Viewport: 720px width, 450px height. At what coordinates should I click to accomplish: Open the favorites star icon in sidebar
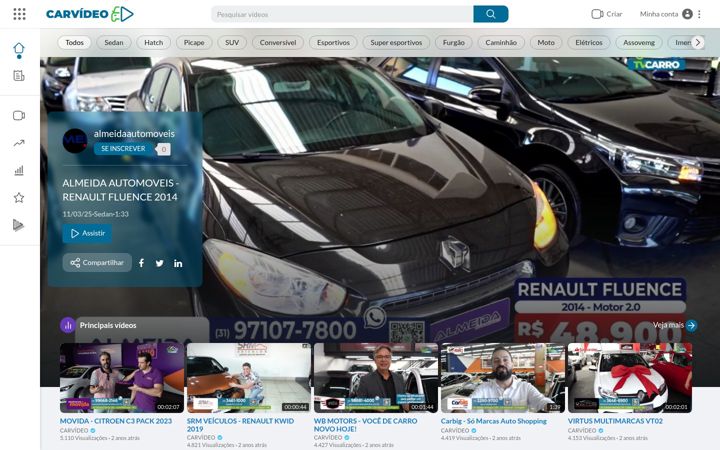19,198
